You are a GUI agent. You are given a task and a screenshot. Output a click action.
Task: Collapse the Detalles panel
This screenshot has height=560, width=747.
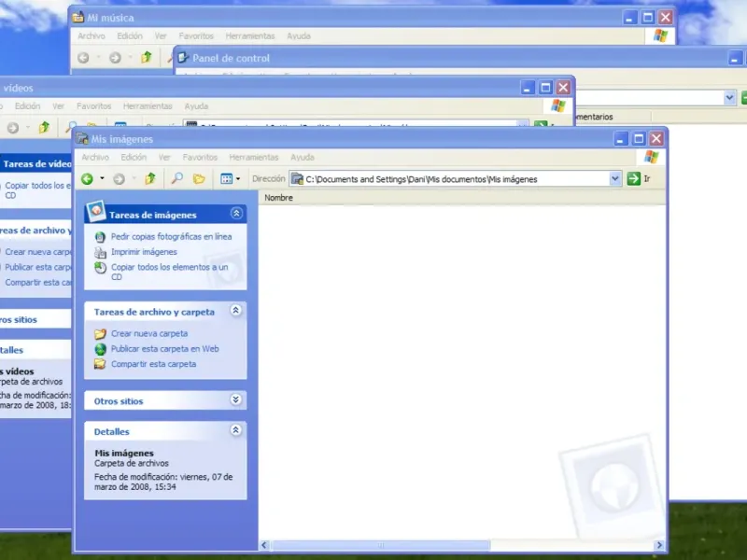pyautogui.click(x=236, y=430)
